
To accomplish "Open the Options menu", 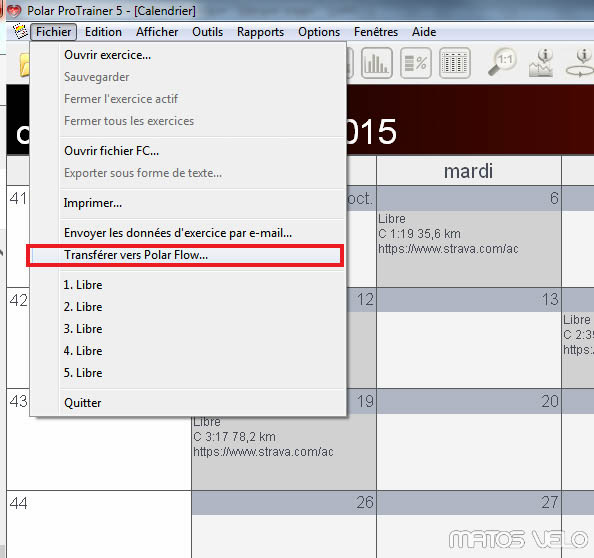I will click(x=319, y=32).
